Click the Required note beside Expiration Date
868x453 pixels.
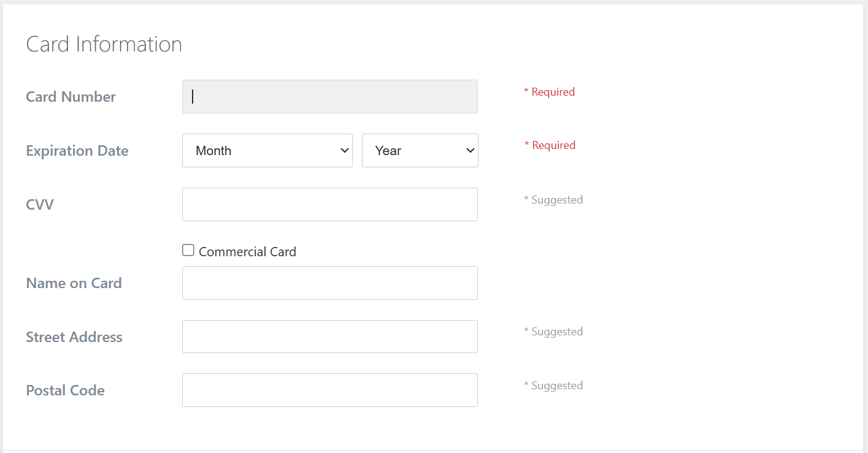pos(550,145)
